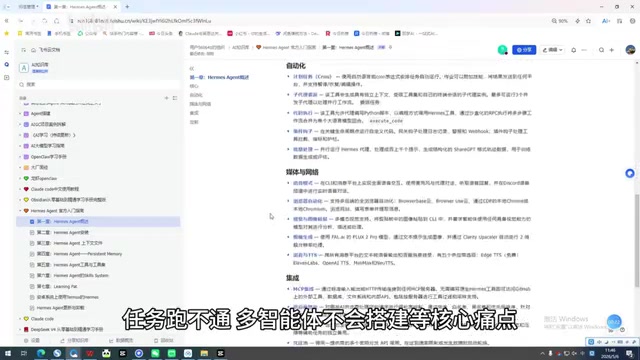Click the green collaborator avatar near share button
Screen dimensions: 640x360
coord(502,50)
